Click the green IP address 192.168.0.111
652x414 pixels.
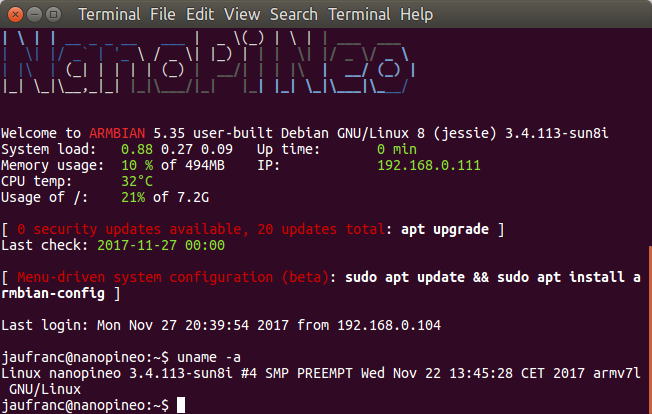click(429, 165)
